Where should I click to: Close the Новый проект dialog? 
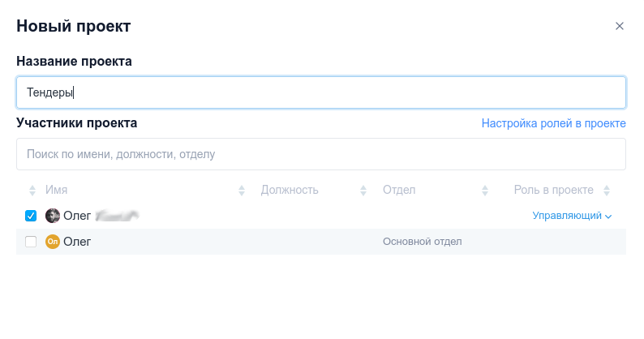point(620,26)
